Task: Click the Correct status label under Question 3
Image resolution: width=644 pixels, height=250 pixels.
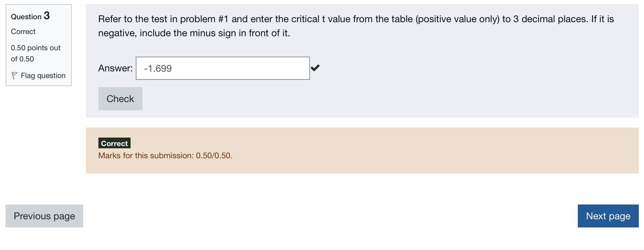Action: tap(23, 31)
